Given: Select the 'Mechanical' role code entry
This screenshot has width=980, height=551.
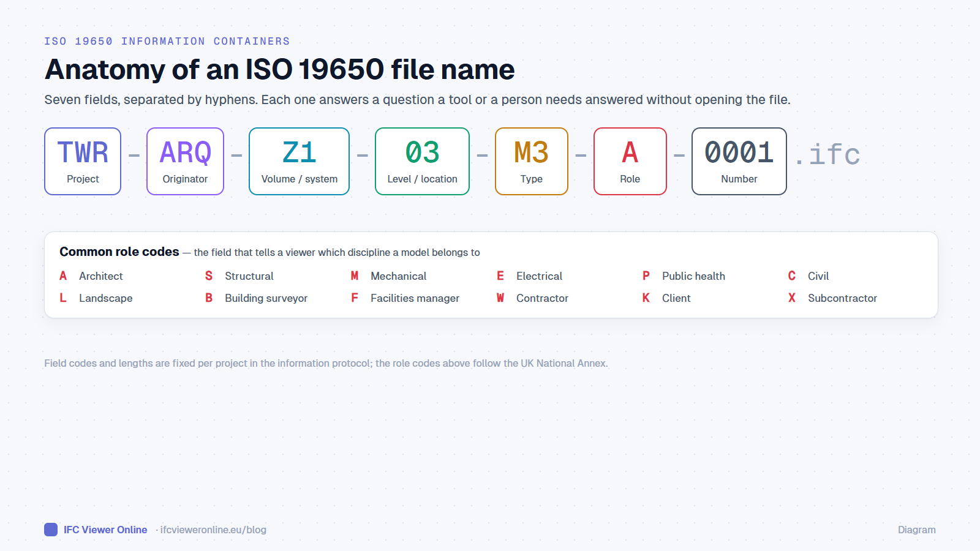Looking at the screenshot, I should [x=389, y=276].
